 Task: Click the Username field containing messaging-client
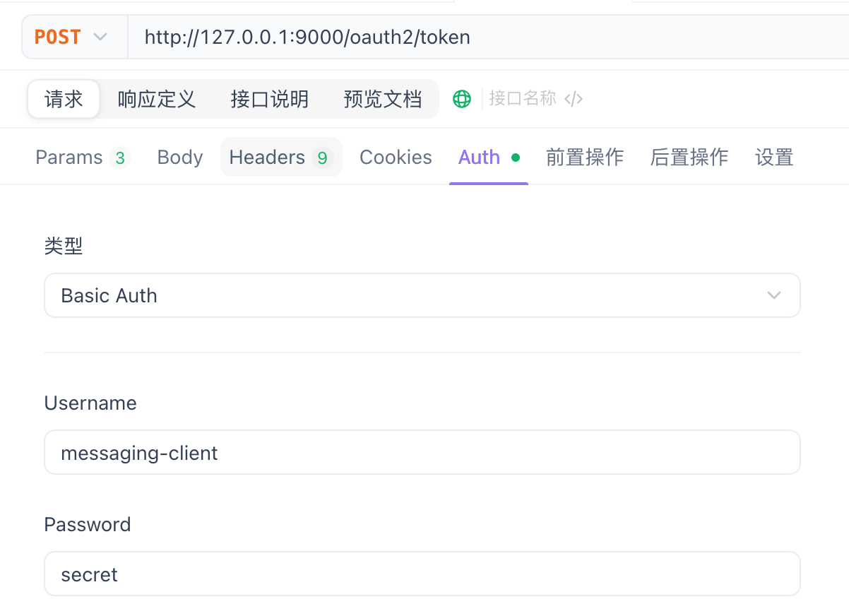click(422, 452)
